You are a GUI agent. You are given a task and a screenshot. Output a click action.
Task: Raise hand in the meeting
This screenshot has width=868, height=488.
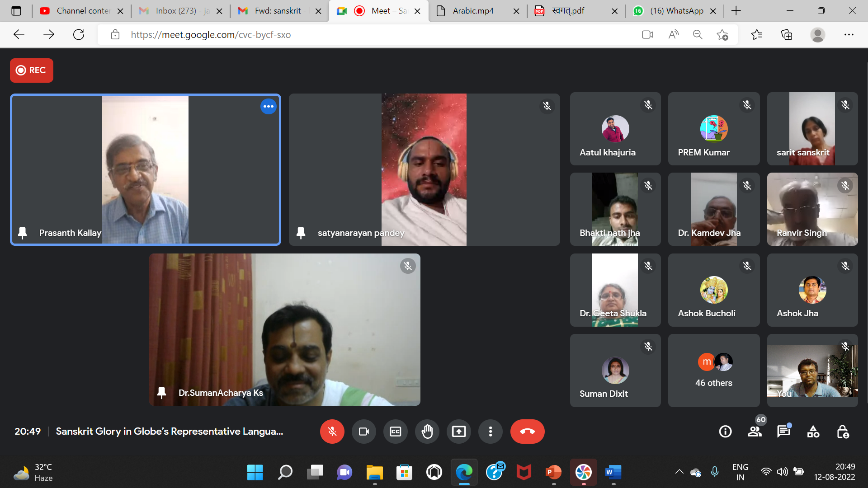427,432
